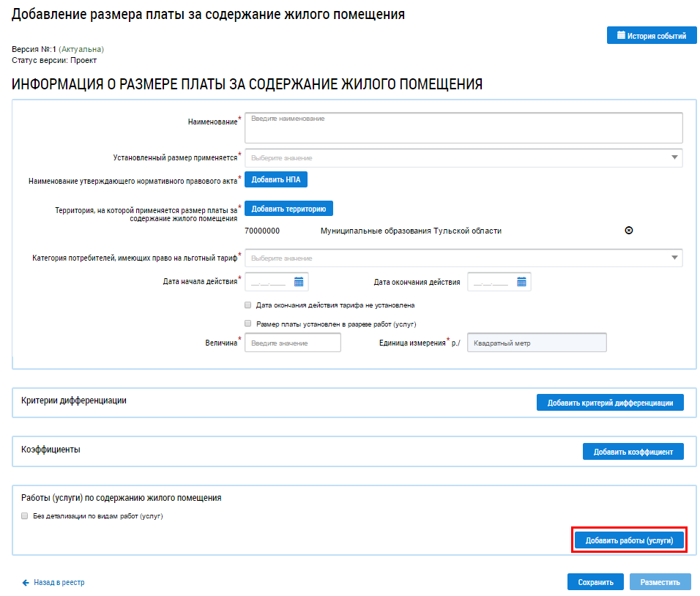The width and height of the screenshot is (700, 596).
Task: Toggle Дата окончания действия тарифа не установлена
Action: [247, 305]
